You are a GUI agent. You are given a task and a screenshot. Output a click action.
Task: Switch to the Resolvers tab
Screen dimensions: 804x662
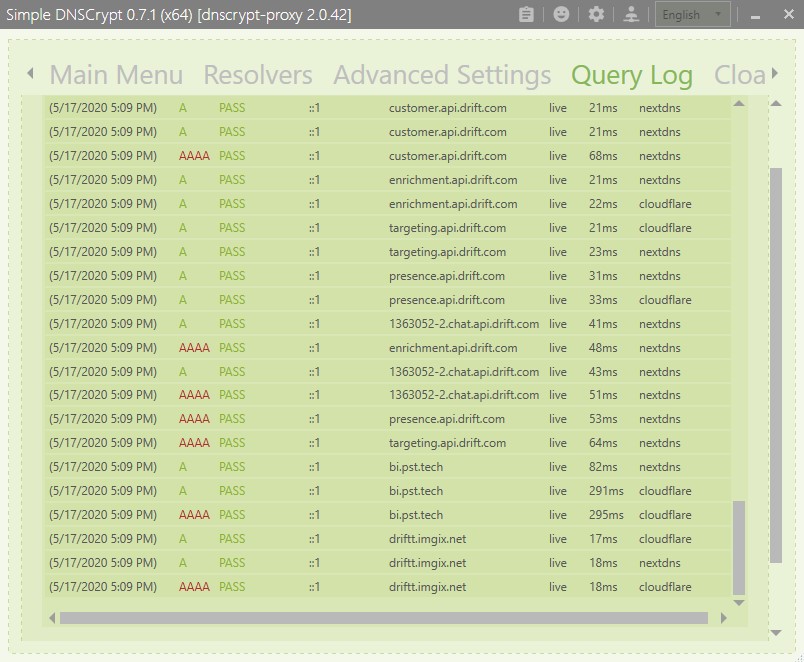[x=258, y=75]
